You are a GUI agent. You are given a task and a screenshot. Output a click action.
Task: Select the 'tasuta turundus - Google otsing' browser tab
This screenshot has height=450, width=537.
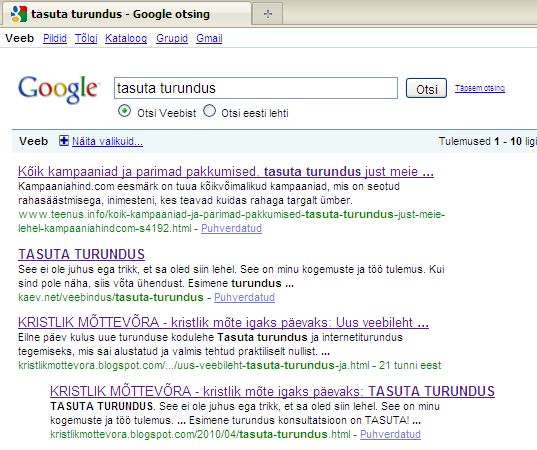click(x=127, y=14)
